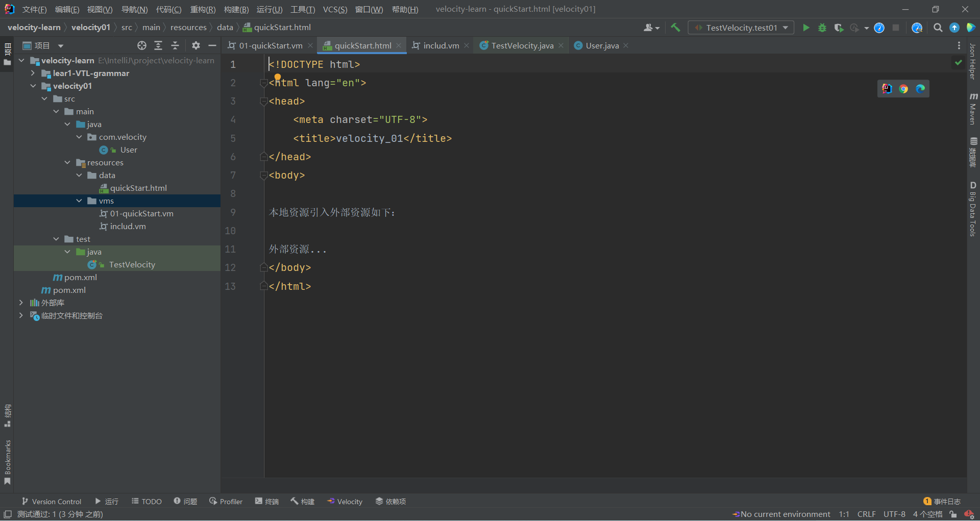Image resolution: width=980 pixels, height=521 pixels.
Task: Expand 临时文件和控制台 node
Action: (x=21, y=315)
